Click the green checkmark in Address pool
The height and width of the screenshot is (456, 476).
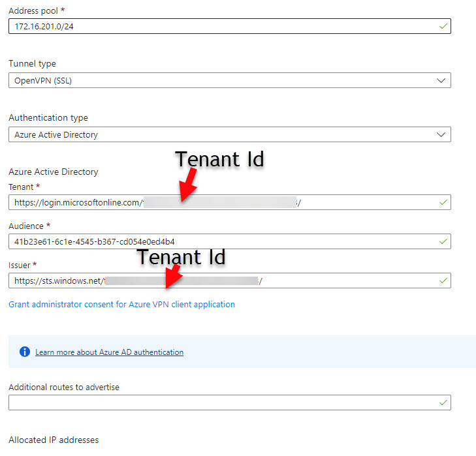(443, 26)
